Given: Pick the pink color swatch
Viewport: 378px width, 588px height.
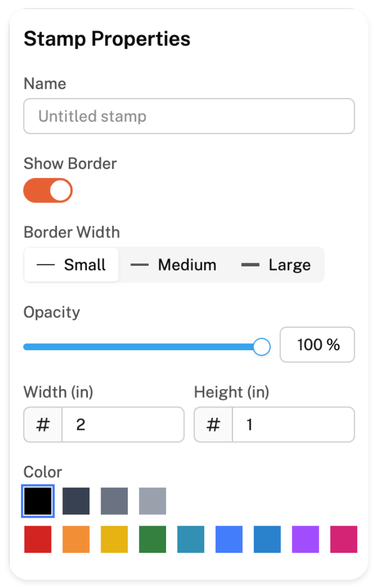Looking at the screenshot, I should pos(344,539).
